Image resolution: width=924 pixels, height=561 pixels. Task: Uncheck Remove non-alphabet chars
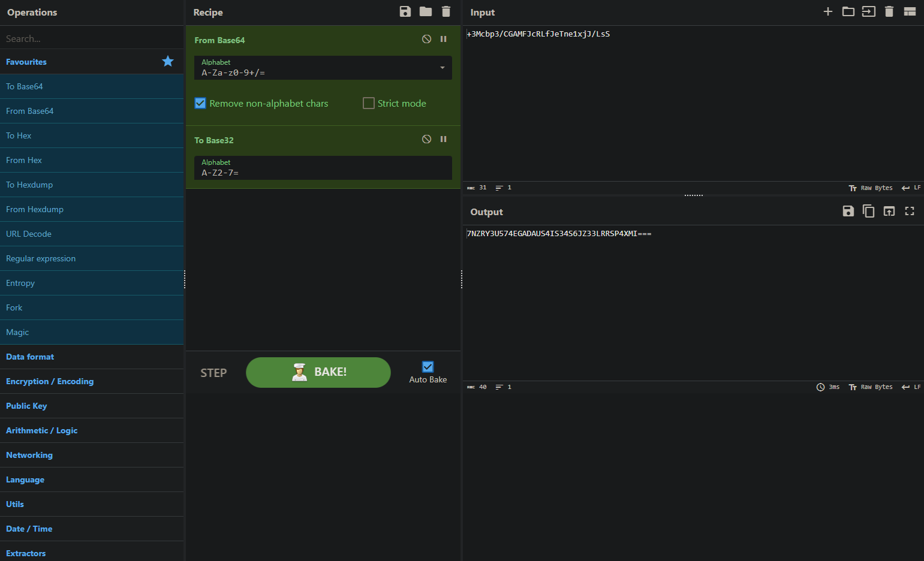click(200, 103)
